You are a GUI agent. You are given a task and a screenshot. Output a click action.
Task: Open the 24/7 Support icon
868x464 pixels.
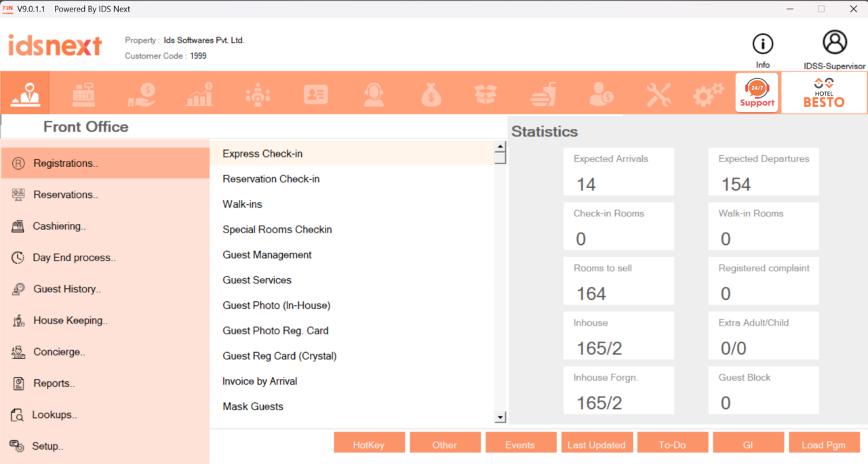click(x=757, y=92)
